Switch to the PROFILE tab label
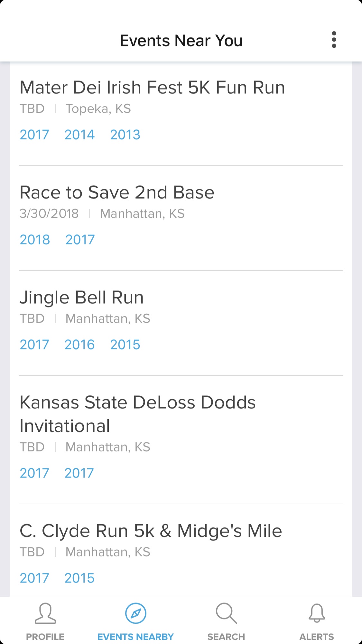The width and height of the screenshot is (362, 644). (x=45, y=637)
